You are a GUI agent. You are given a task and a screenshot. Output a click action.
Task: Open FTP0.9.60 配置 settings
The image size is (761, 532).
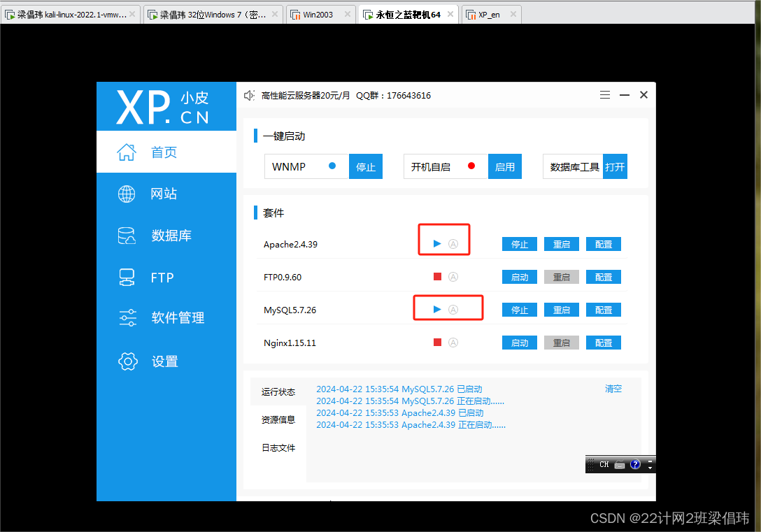tap(603, 277)
